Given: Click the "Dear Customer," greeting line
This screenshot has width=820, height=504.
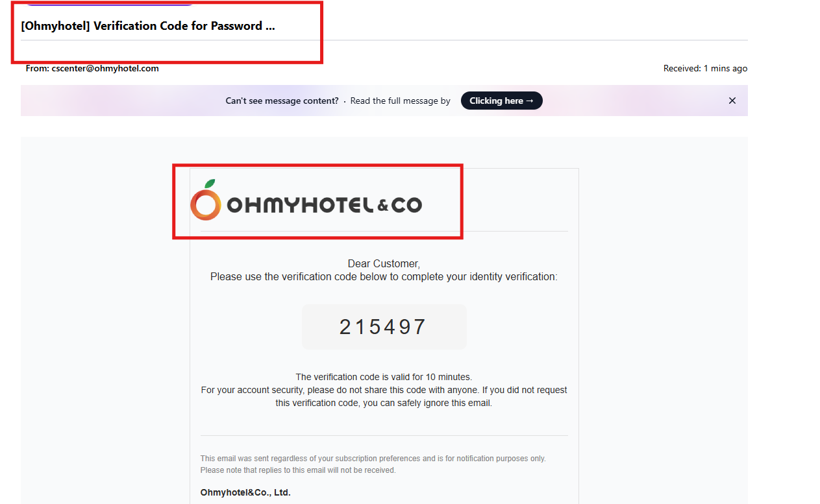Looking at the screenshot, I should [x=384, y=263].
